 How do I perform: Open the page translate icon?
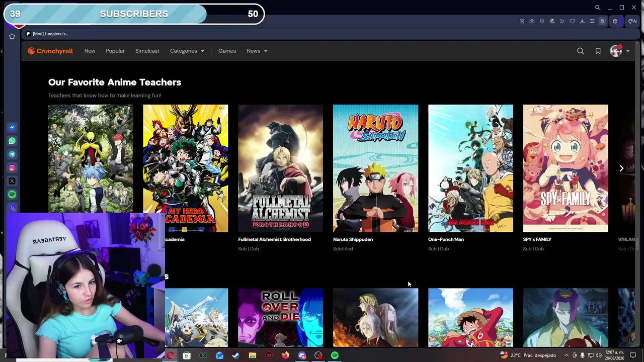coord(552,21)
